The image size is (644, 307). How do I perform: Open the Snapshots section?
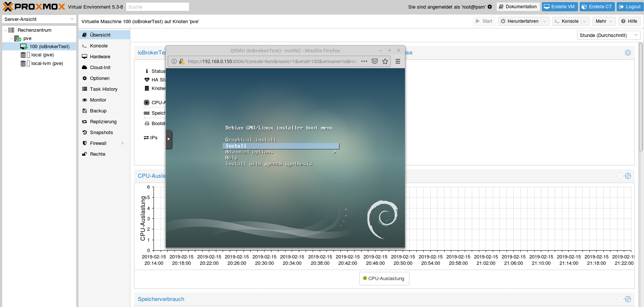[x=104, y=132]
